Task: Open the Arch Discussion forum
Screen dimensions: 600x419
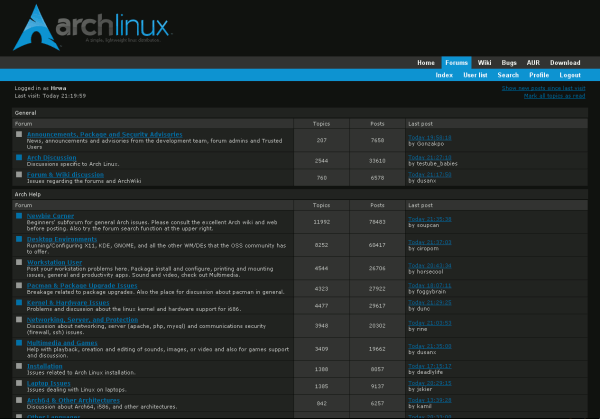Action: (x=52, y=157)
